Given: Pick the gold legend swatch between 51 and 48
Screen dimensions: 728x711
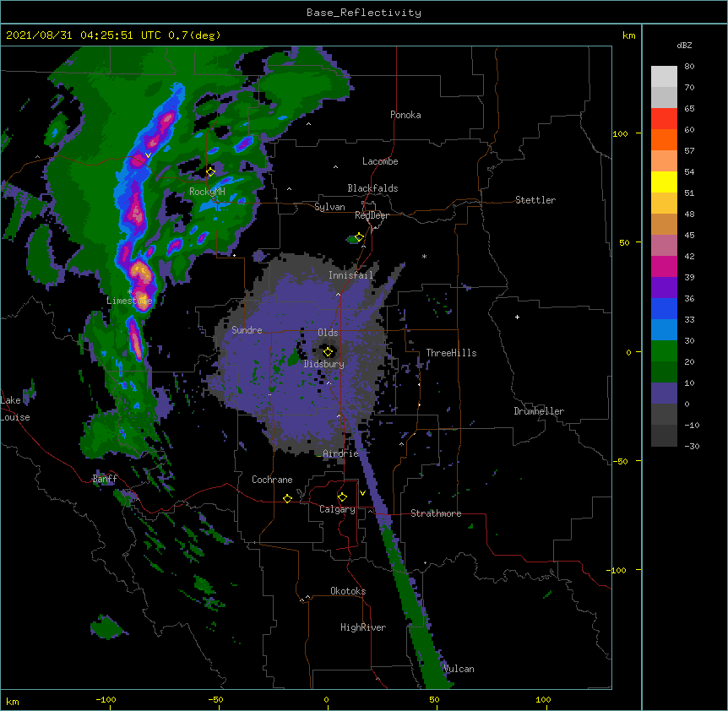Looking at the screenshot, I should pos(664,204).
